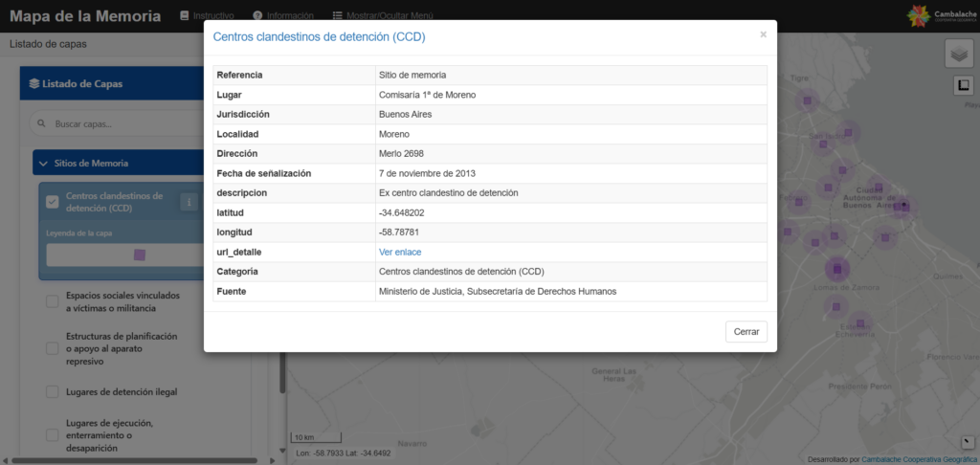Click the overview map arrow in map corner
Image resolution: width=980 pixels, height=465 pixels.
[968, 442]
